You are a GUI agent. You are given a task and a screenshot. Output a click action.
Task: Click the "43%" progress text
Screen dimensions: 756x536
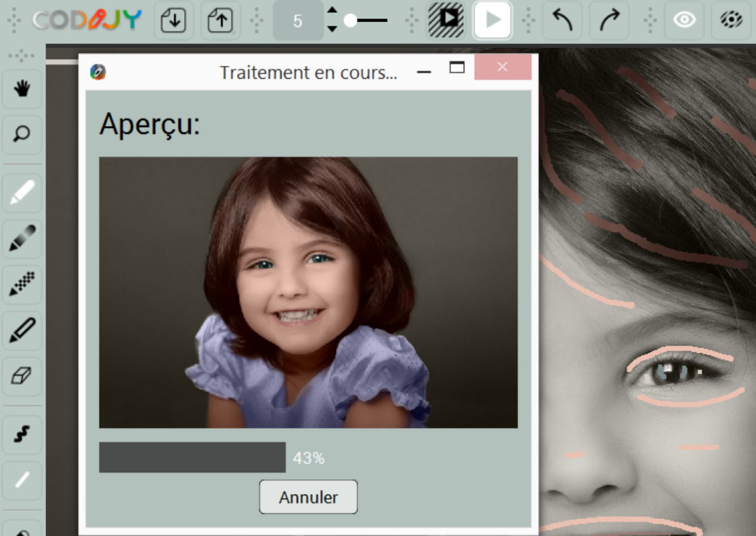point(309,458)
